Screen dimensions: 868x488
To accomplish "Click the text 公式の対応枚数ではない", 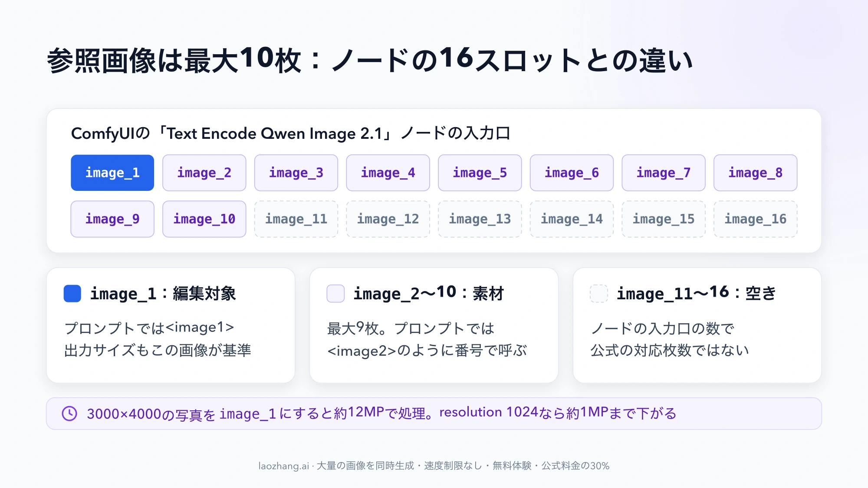I will coord(670,350).
